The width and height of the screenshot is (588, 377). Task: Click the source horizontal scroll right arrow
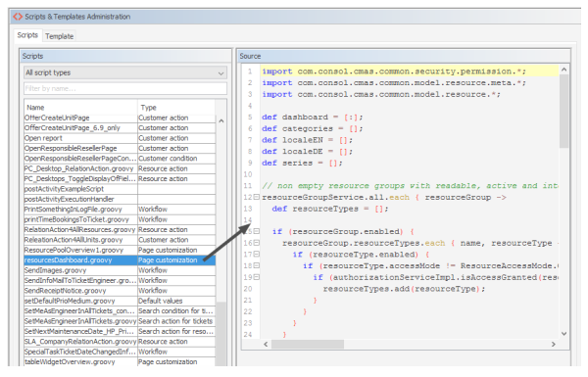point(554,344)
